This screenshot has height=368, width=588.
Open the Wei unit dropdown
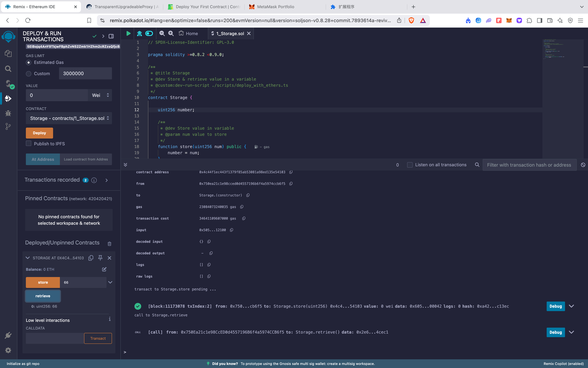coord(100,95)
